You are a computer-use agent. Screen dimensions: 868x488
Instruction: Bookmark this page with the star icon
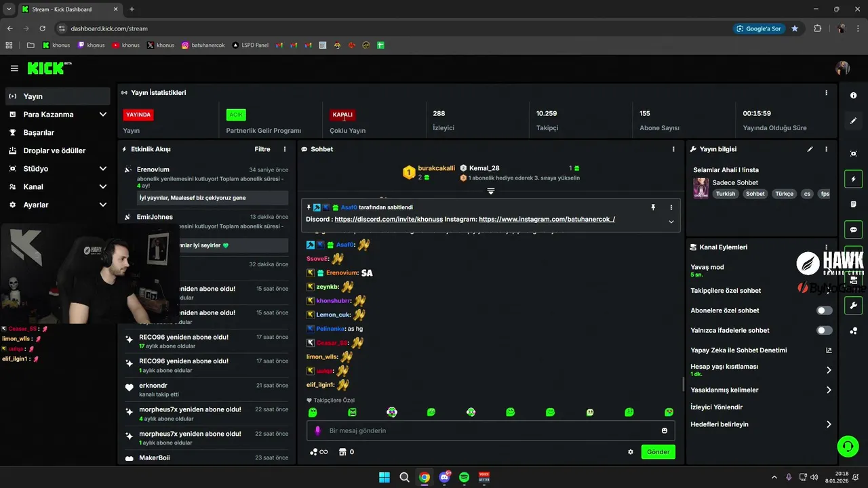tap(795, 28)
